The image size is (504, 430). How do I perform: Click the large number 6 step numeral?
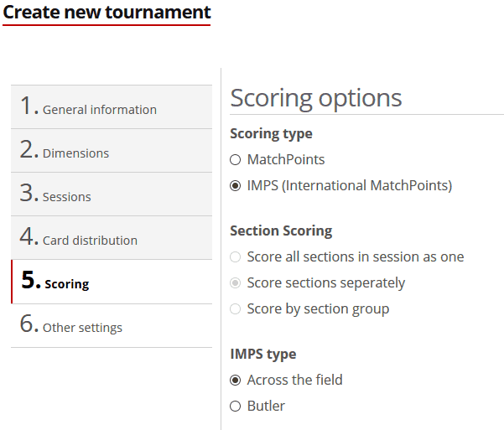[29, 324]
